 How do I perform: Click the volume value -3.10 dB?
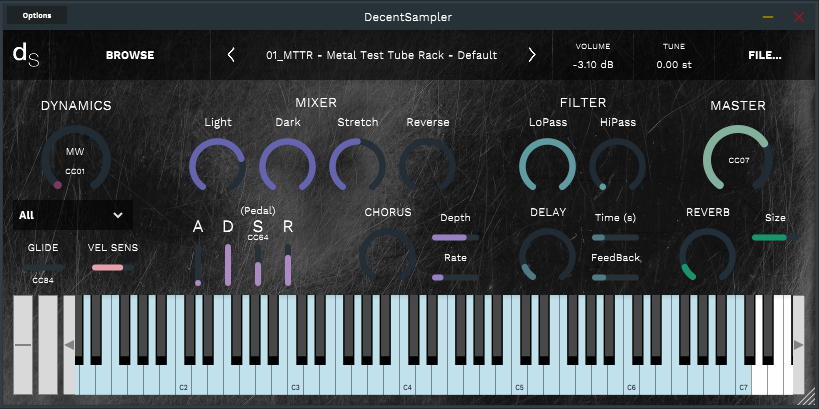click(x=593, y=65)
